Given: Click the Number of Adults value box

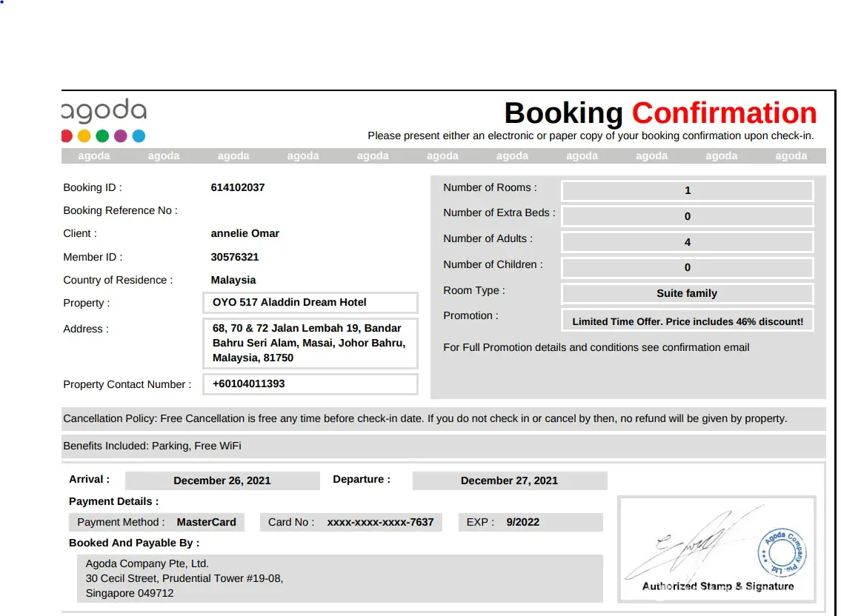Looking at the screenshot, I should [687, 242].
